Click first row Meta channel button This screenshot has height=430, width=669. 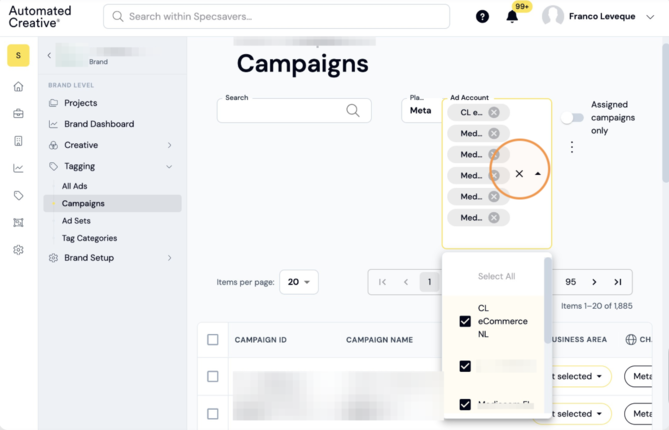pos(638,376)
